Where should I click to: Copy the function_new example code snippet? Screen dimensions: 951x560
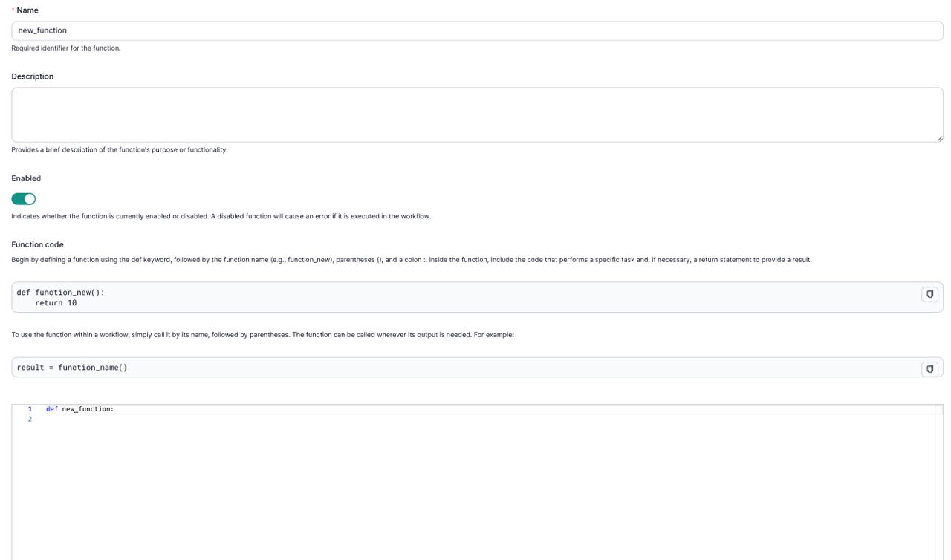click(929, 294)
